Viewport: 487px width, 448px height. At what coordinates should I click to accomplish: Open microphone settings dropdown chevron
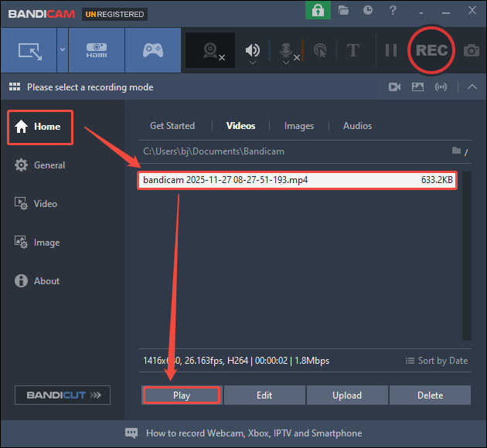(x=286, y=63)
